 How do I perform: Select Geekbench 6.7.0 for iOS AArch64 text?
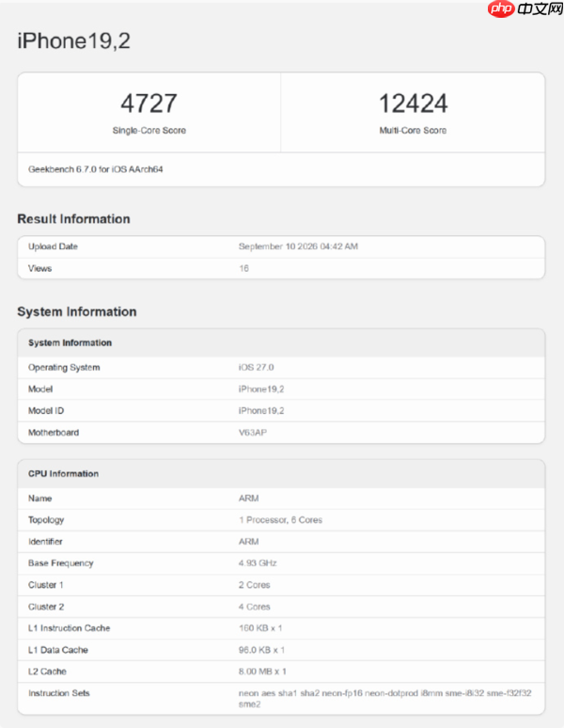coord(96,169)
